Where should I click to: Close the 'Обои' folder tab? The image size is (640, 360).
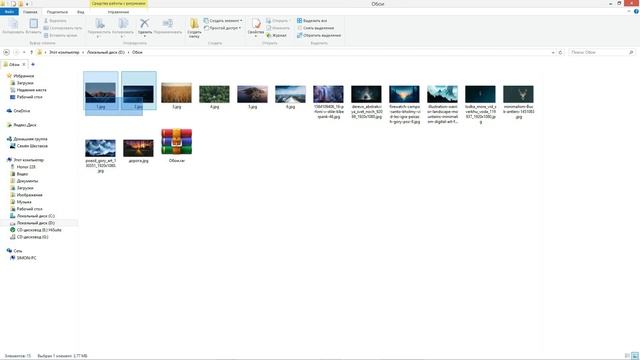24,64
